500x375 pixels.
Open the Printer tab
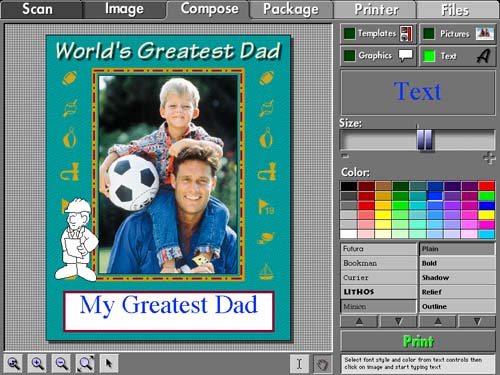coord(375,9)
